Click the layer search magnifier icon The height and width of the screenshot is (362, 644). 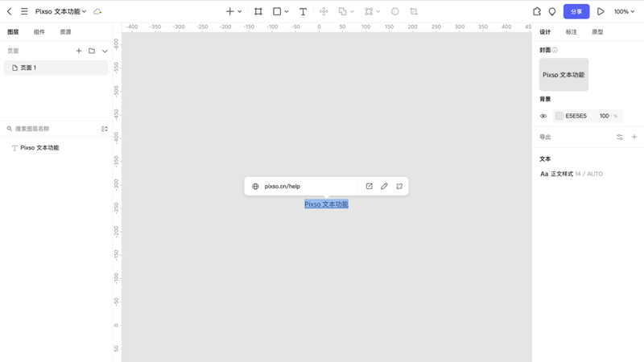coord(9,129)
